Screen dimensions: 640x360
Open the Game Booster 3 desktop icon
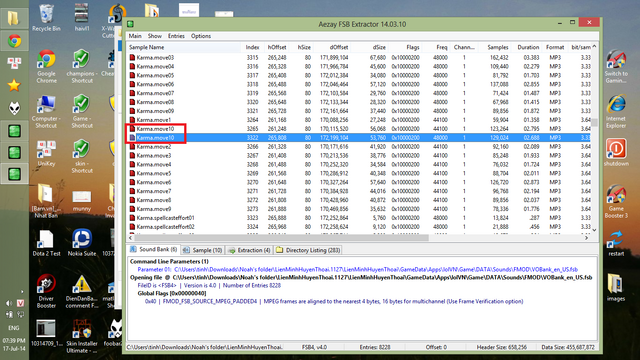(616, 201)
